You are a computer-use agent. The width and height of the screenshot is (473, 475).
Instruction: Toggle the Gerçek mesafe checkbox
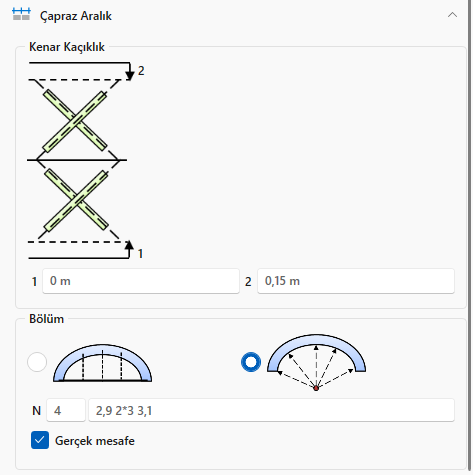point(40,440)
